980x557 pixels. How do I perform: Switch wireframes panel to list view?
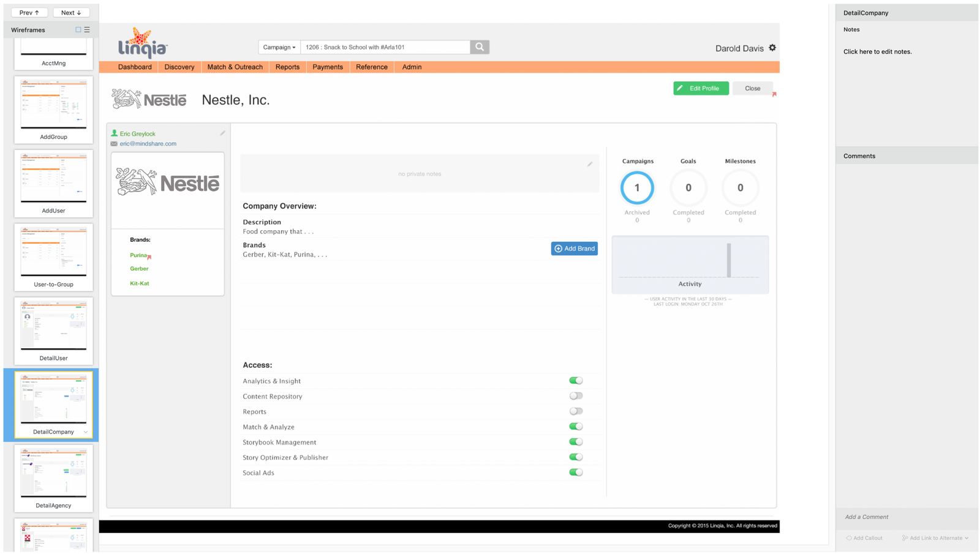click(x=87, y=29)
